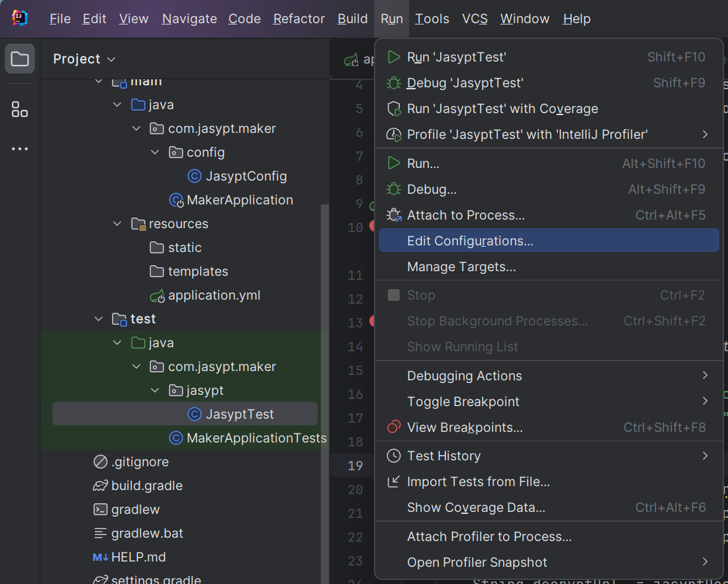The width and height of the screenshot is (728, 584).
Task: Open the Tools menu
Action: point(432,19)
